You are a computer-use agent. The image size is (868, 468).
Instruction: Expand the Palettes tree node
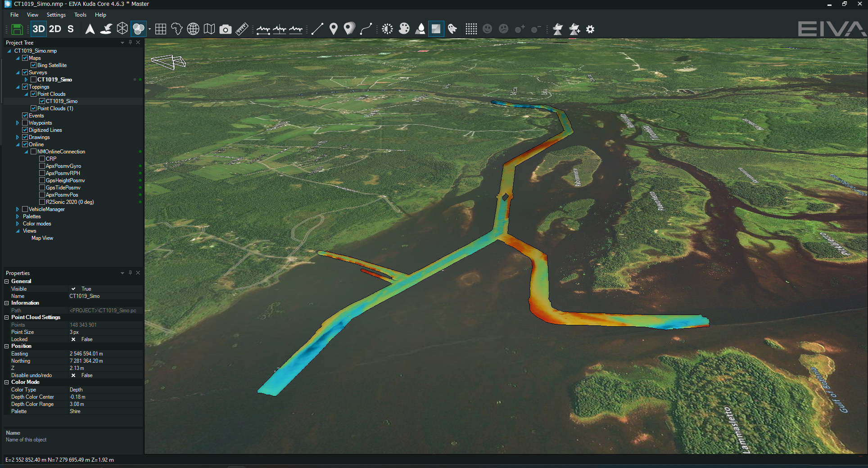(18, 216)
